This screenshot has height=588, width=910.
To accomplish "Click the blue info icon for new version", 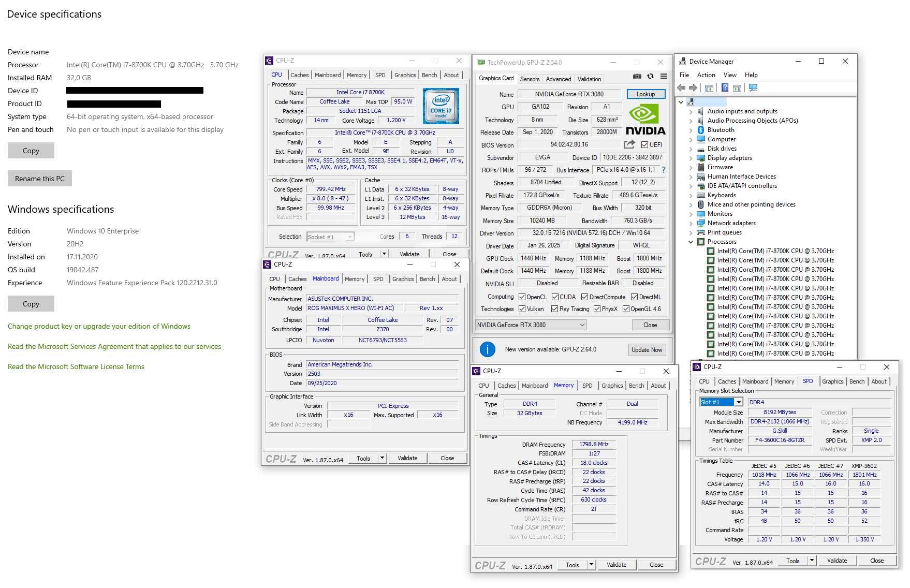I will [x=488, y=349].
